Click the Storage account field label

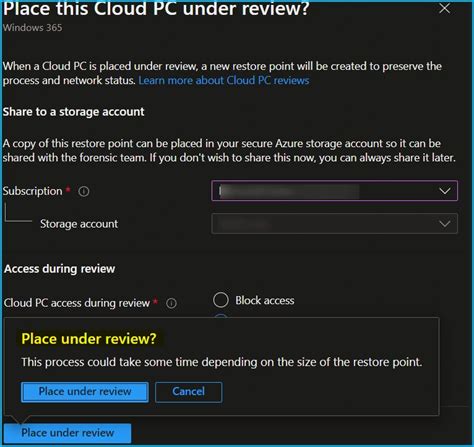pyautogui.click(x=79, y=224)
